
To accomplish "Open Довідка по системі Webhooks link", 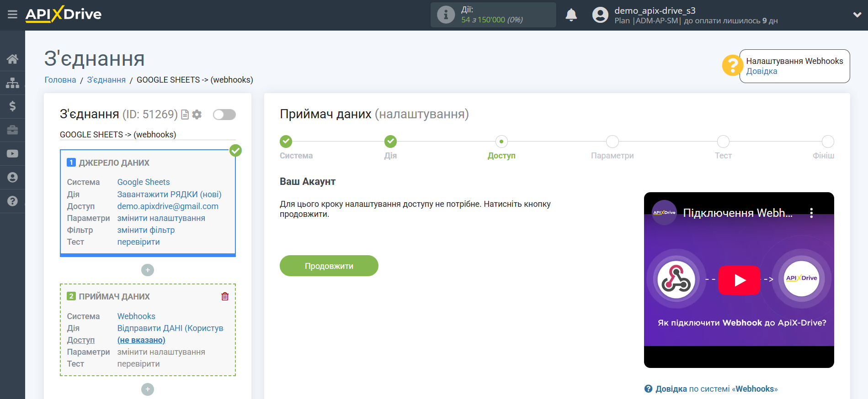I will pos(716,389).
